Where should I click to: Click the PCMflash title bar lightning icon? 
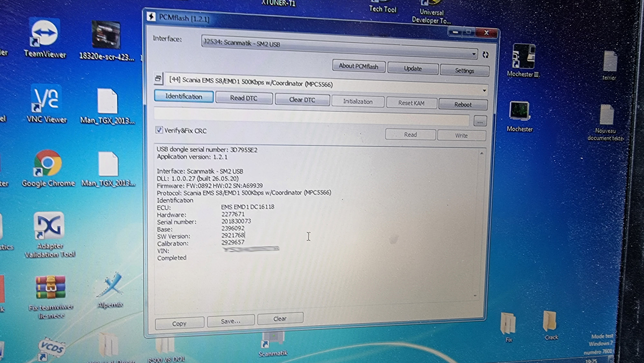(x=151, y=16)
